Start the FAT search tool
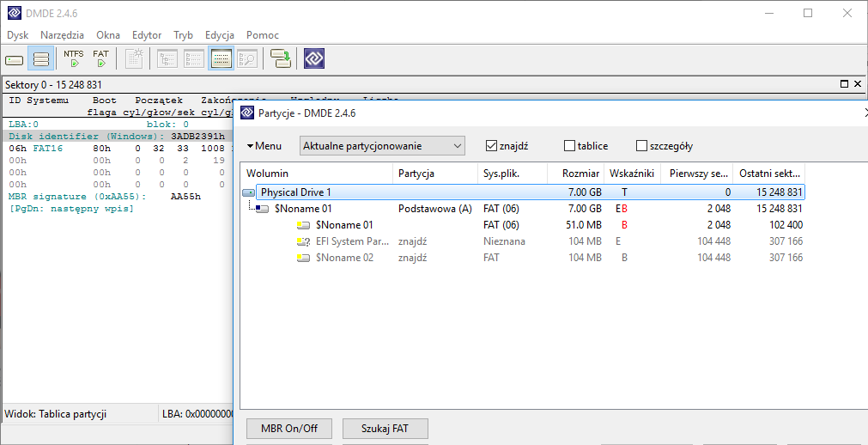This screenshot has width=868, height=445. click(100, 58)
